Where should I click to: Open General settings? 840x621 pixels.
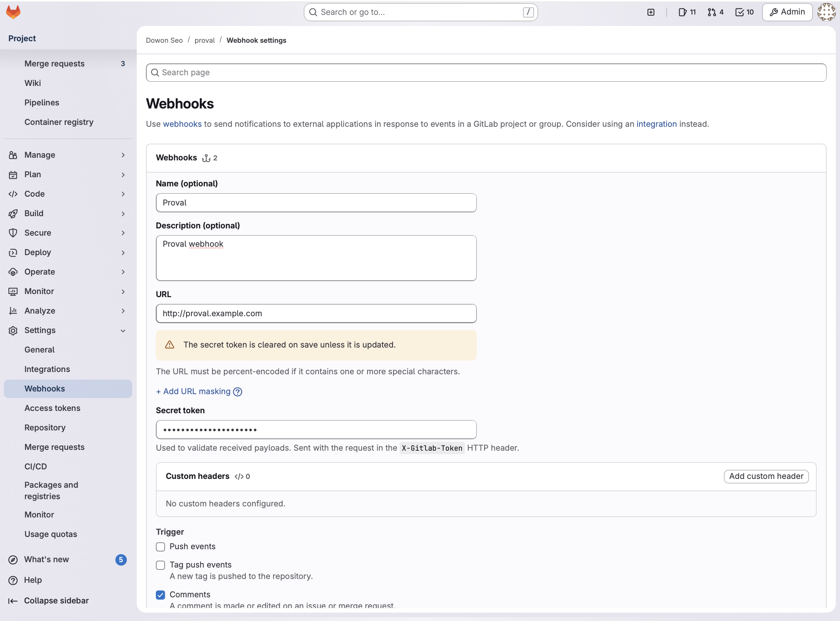(68, 350)
